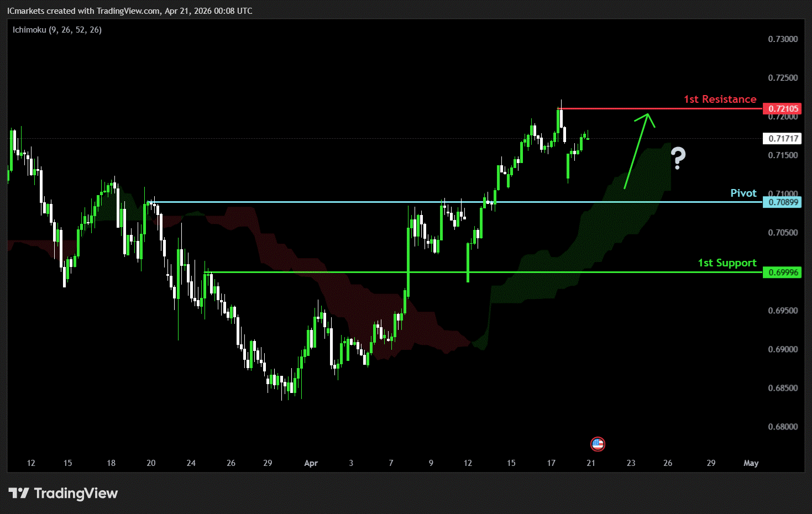Click the TradingView wordmark text
Screen dimensions: 812x514
coord(76,493)
